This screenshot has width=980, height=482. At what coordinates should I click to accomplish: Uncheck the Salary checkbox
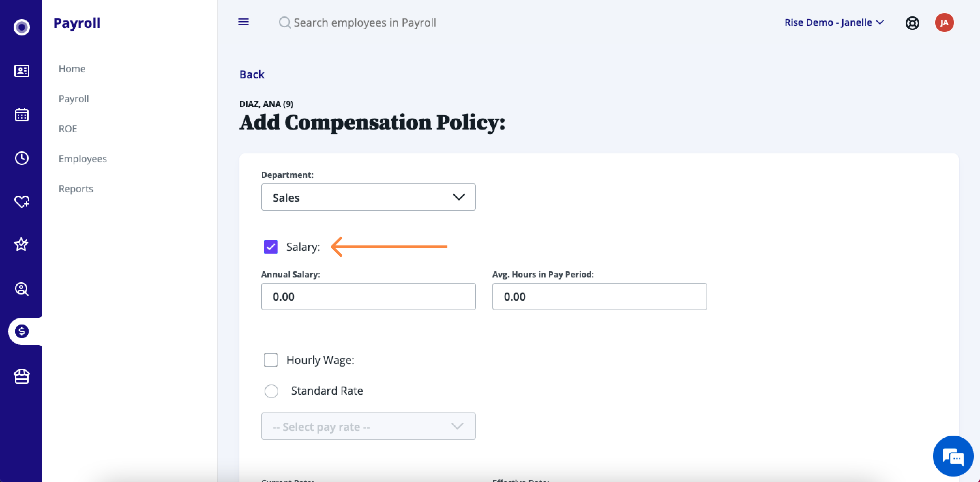pos(270,246)
